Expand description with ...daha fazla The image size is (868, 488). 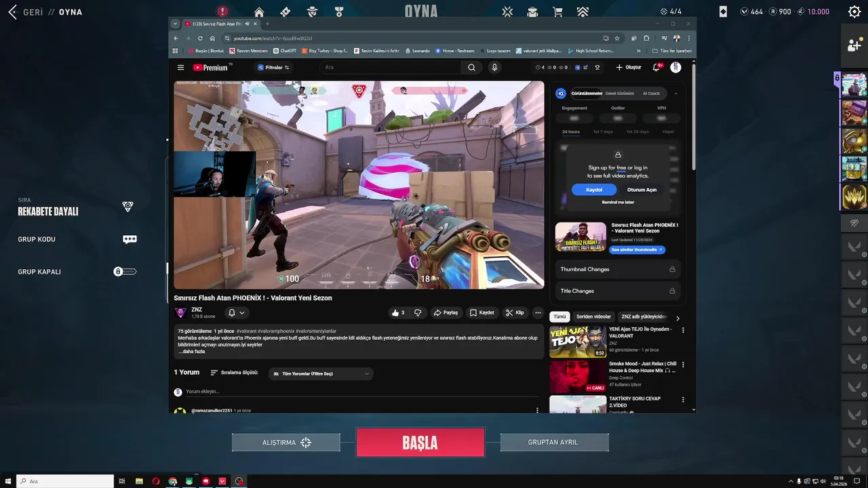pyautogui.click(x=192, y=352)
